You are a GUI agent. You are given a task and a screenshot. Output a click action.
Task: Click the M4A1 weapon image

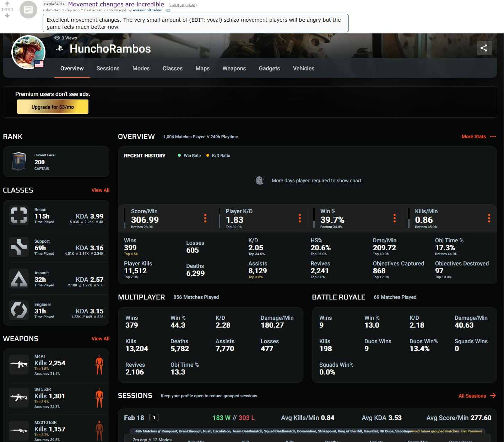[19, 365]
